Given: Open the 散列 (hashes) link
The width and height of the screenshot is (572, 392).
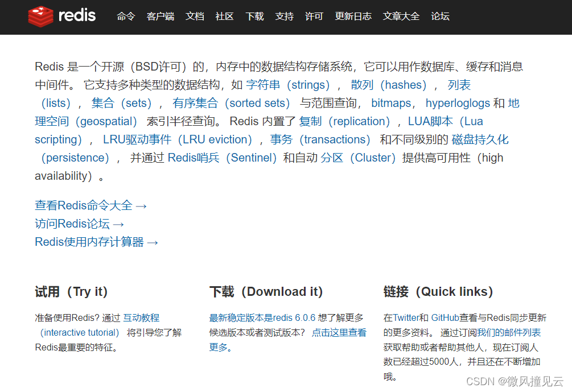Looking at the screenshot, I should (x=389, y=85).
